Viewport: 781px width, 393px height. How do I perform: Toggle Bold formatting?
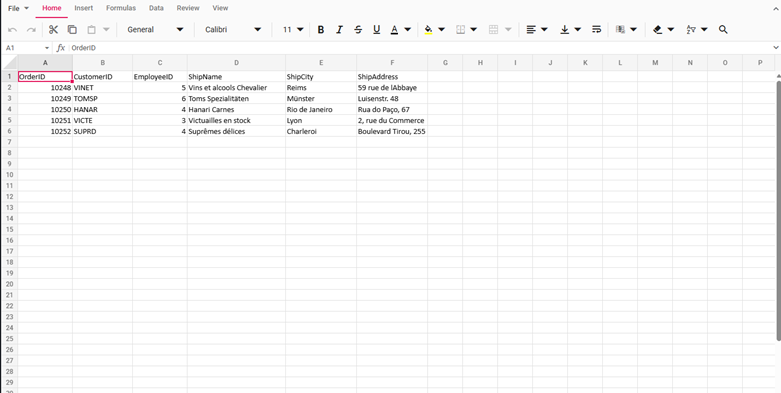[321, 29]
